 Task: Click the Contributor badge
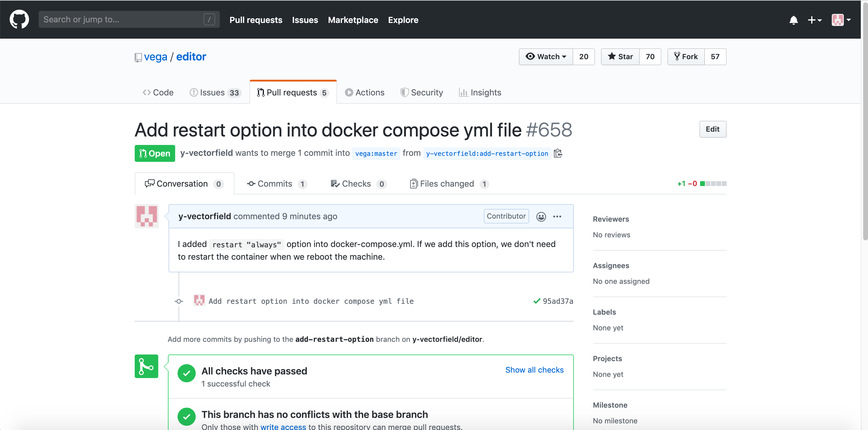[x=506, y=216]
